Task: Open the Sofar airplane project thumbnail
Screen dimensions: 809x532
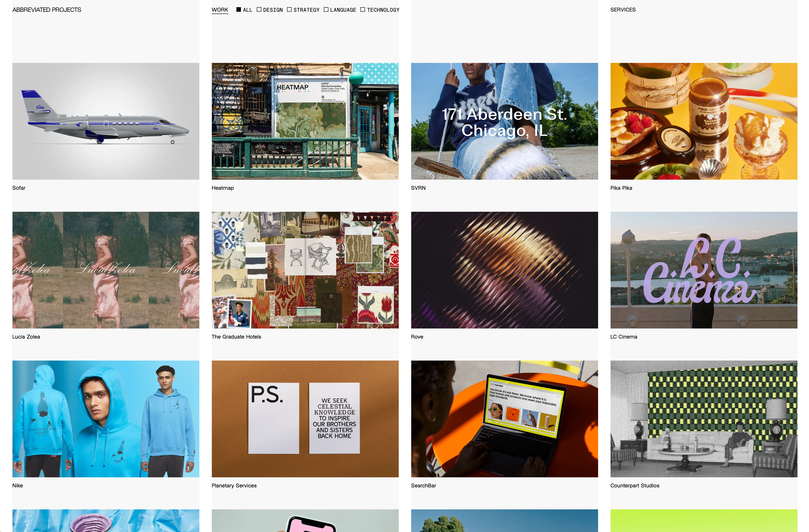Action: tap(106, 121)
